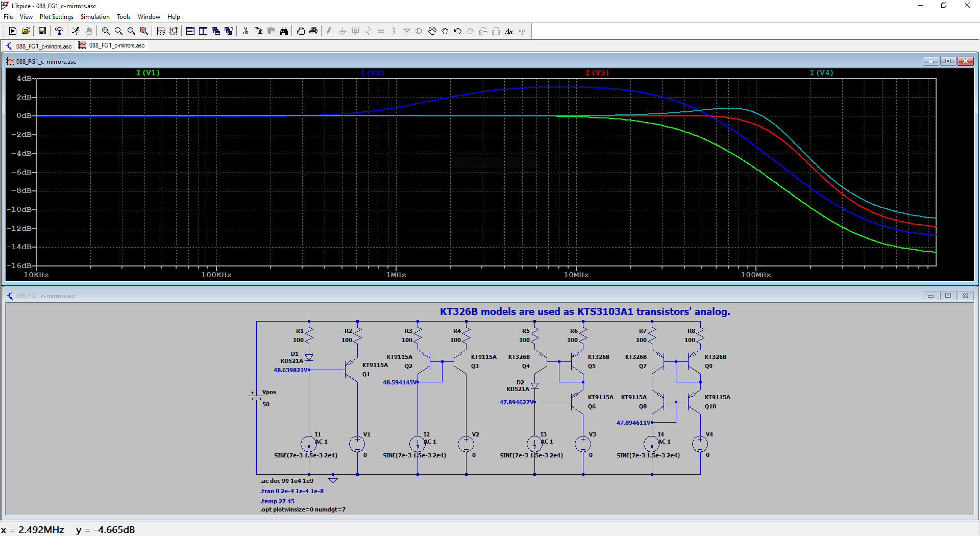Zoom to fit with the crossed magnifier icon
980x536 pixels.
(144, 31)
